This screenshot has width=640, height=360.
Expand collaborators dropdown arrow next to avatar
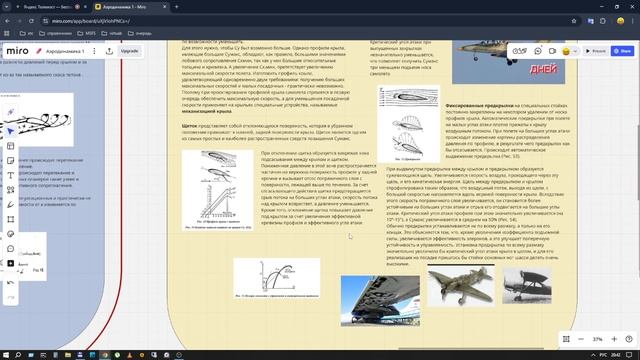[x=575, y=51]
